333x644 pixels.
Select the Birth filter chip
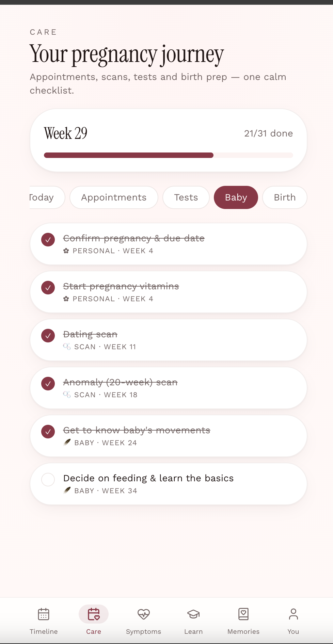point(285,197)
